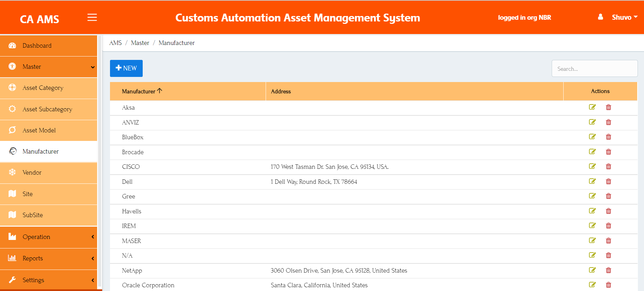Go to Asset Subcategory page
Viewport: 644px width, 291px height.
point(49,109)
